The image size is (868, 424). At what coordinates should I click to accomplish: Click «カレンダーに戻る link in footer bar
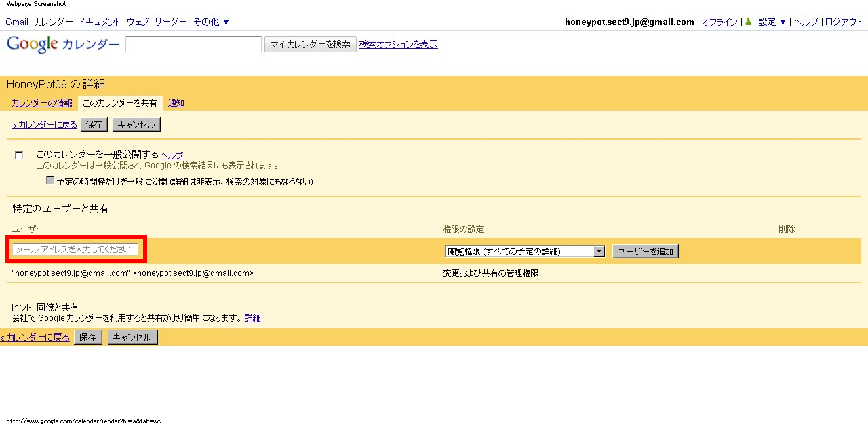35,337
